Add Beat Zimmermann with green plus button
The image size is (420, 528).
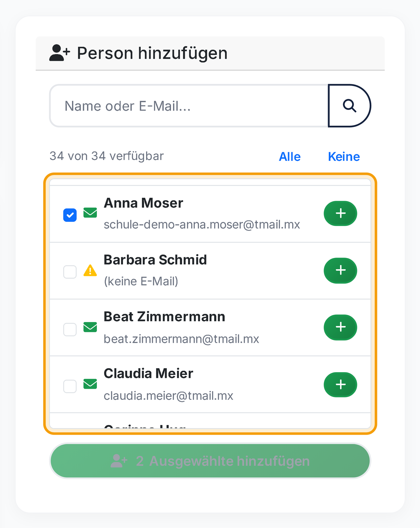(340, 327)
